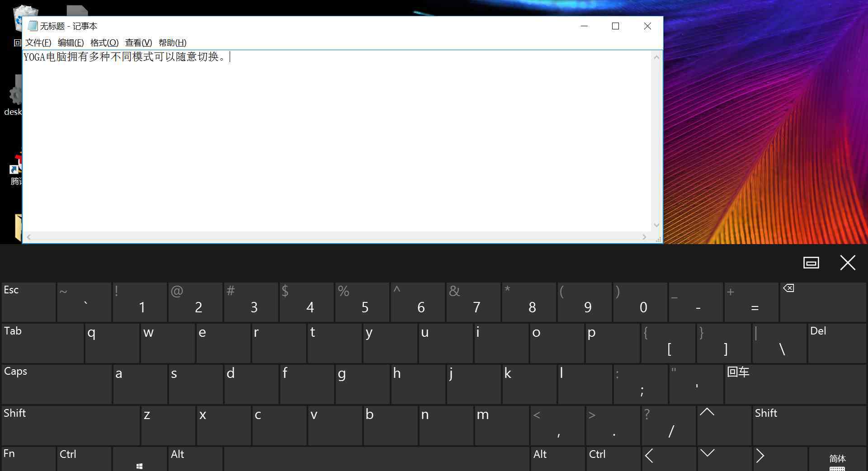Open the 查看(V) menu
Image resolution: width=868 pixels, height=471 pixels.
click(x=138, y=42)
